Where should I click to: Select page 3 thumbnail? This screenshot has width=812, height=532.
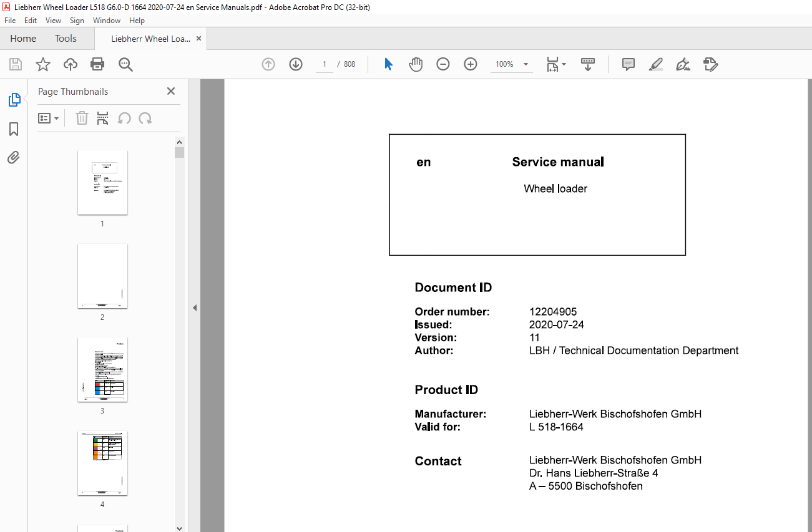coord(102,369)
